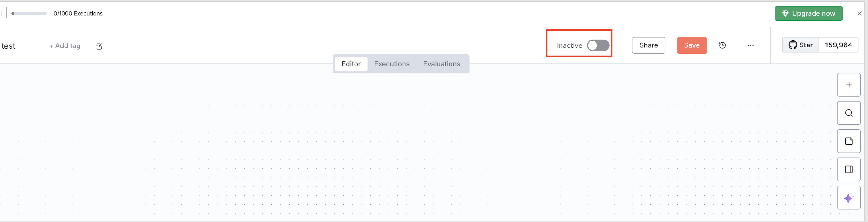Click the green Upgrade now button
Image resolution: width=868 pixels, height=222 pixels.
(808, 13)
